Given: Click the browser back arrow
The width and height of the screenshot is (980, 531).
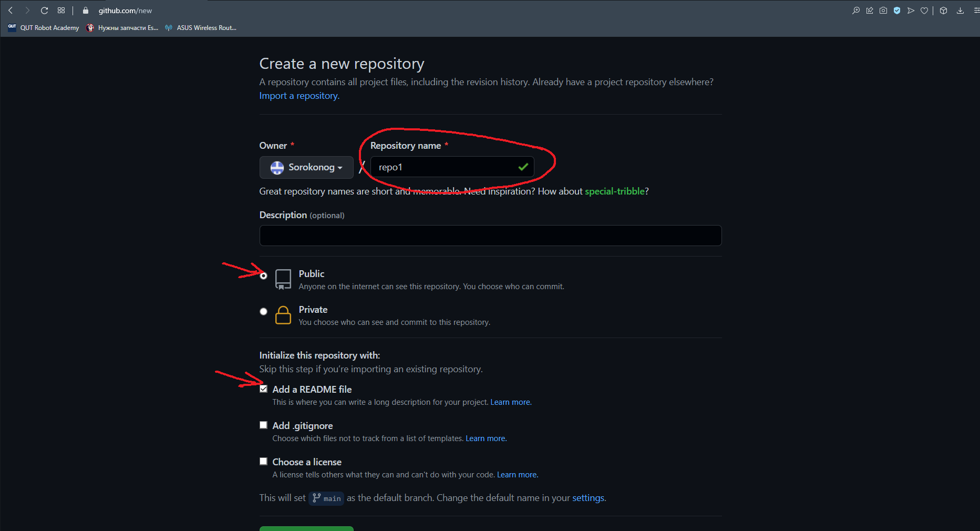Looking at the screenshot, I should [11, 11].
